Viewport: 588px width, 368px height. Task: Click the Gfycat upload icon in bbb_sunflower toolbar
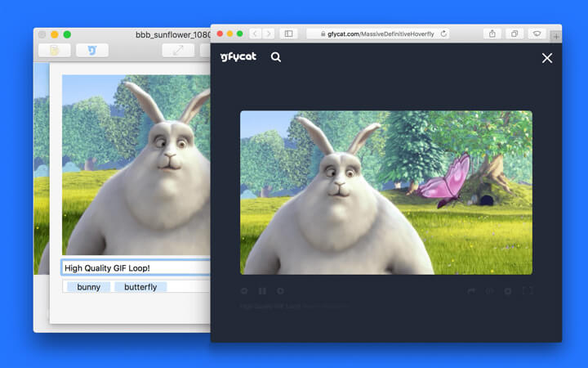point(92,51)
